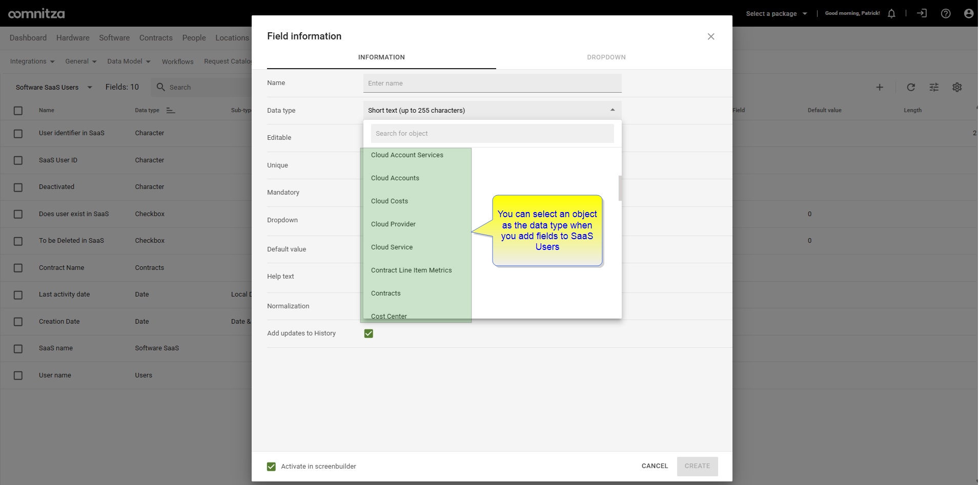
Task: Click the logout arrow icon
Action: 922,14
